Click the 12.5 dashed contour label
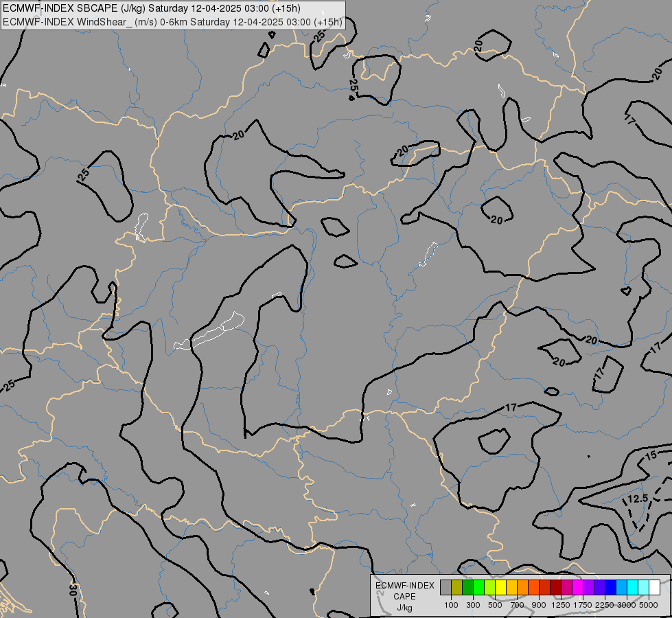Image resolution: width=672 pixels, height=618 pixels. (x=637, y=499)
